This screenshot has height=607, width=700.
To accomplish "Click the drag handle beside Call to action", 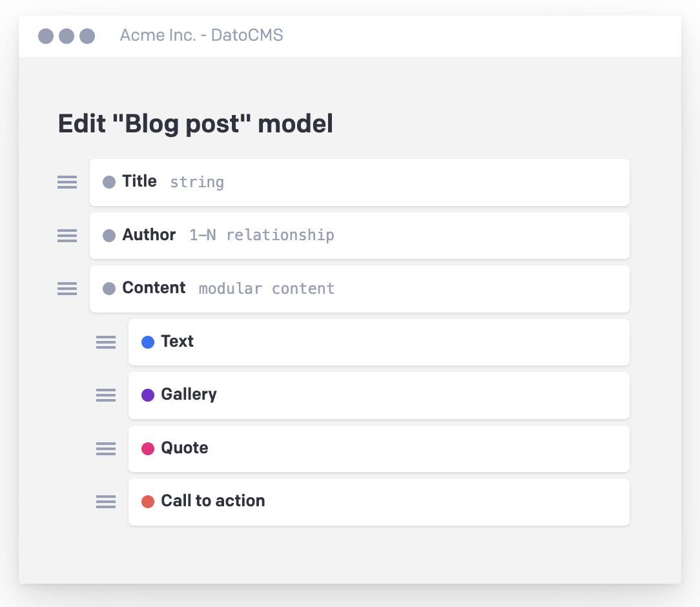I will coord(106,501).
